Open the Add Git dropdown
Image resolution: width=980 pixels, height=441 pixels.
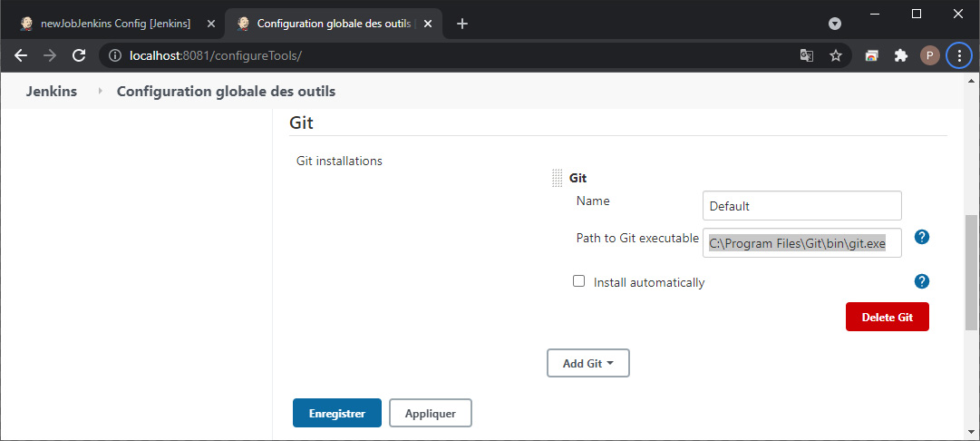click(x=588, y=364)
